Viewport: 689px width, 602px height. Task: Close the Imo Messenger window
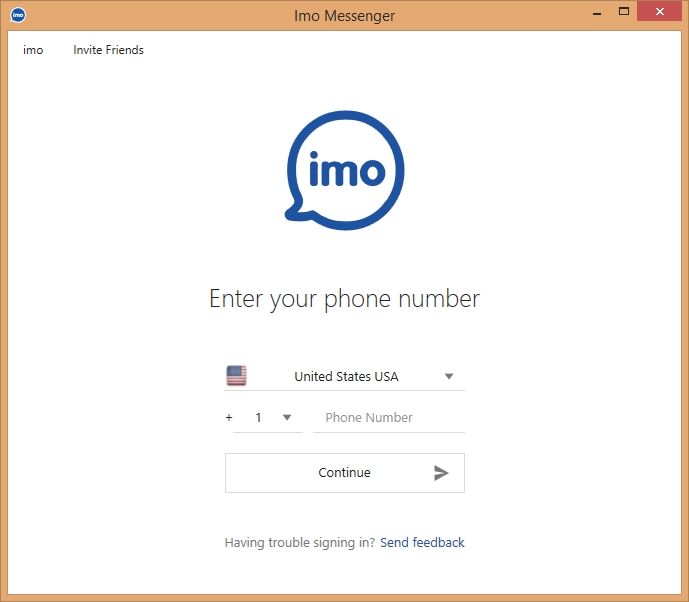[659, 12]
